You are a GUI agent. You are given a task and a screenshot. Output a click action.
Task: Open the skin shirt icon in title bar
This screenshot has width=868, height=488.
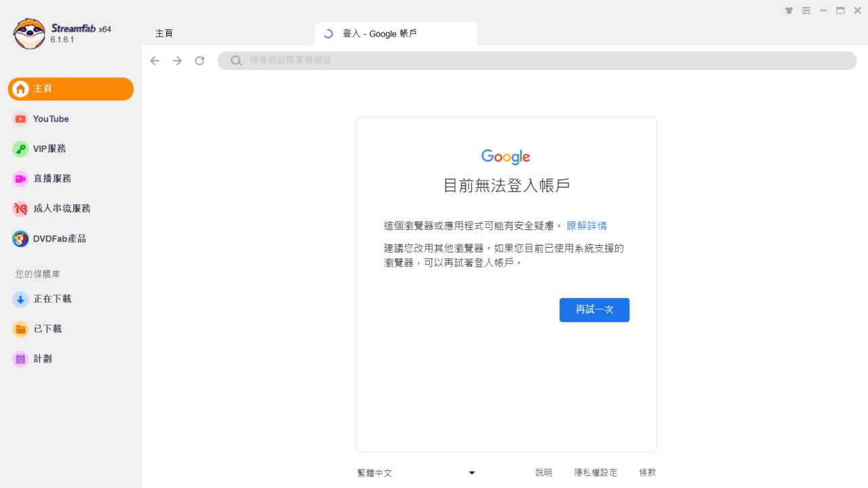[x=789, y=10]
